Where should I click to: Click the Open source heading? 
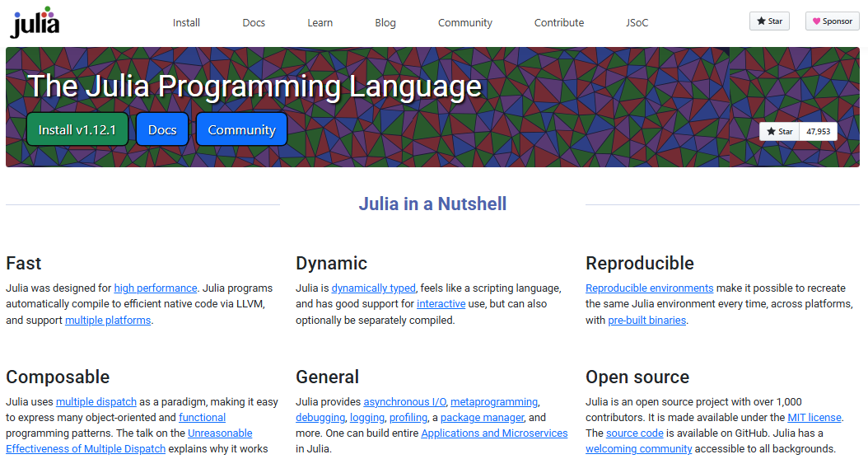pos(637,377)
